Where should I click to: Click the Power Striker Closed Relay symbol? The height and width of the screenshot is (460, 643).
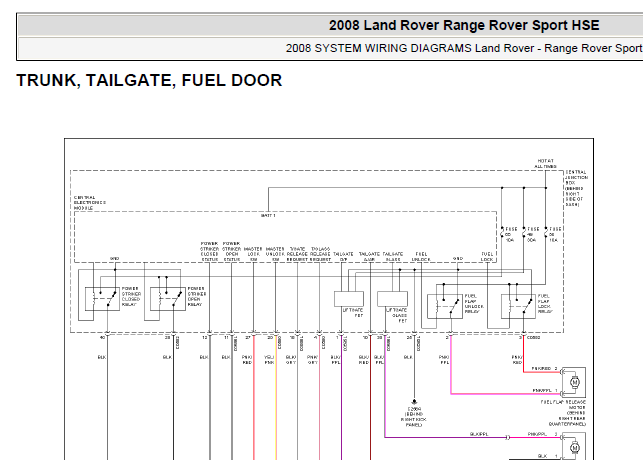[x=102, y=299]
